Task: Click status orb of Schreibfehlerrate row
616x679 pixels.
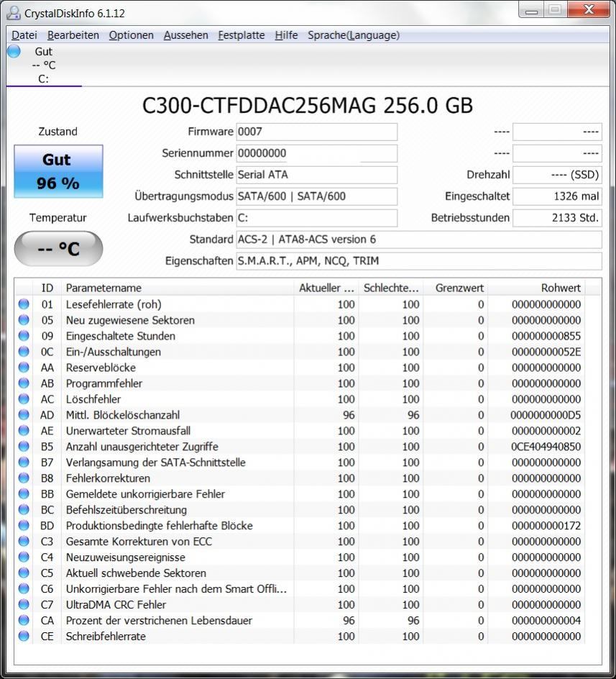Action: tap(24, 636)
